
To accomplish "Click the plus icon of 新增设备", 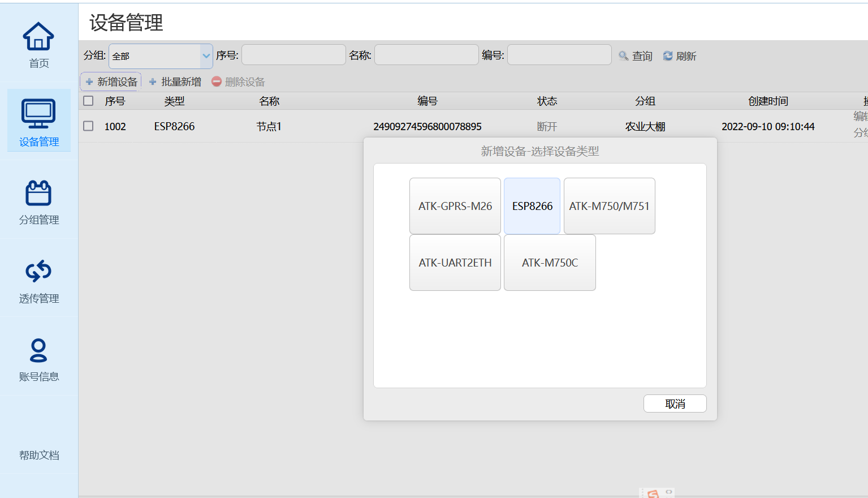I will (89, 82).
